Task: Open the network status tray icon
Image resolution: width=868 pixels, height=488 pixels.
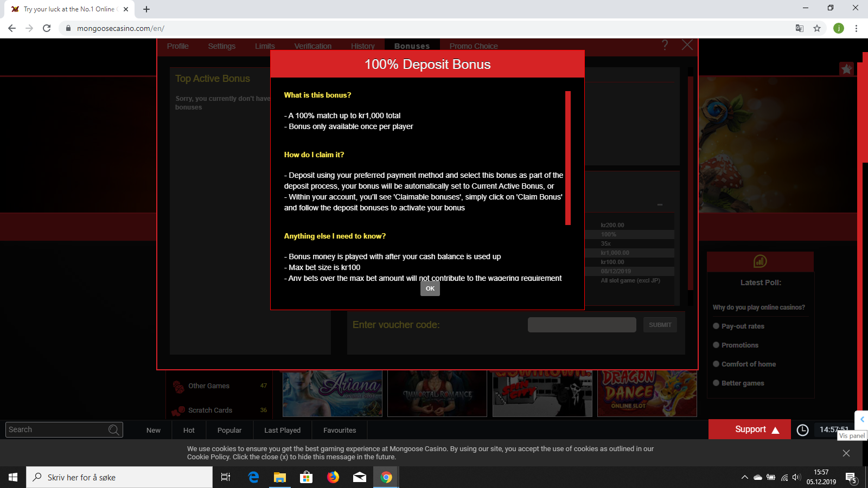Action: point(784,477)
